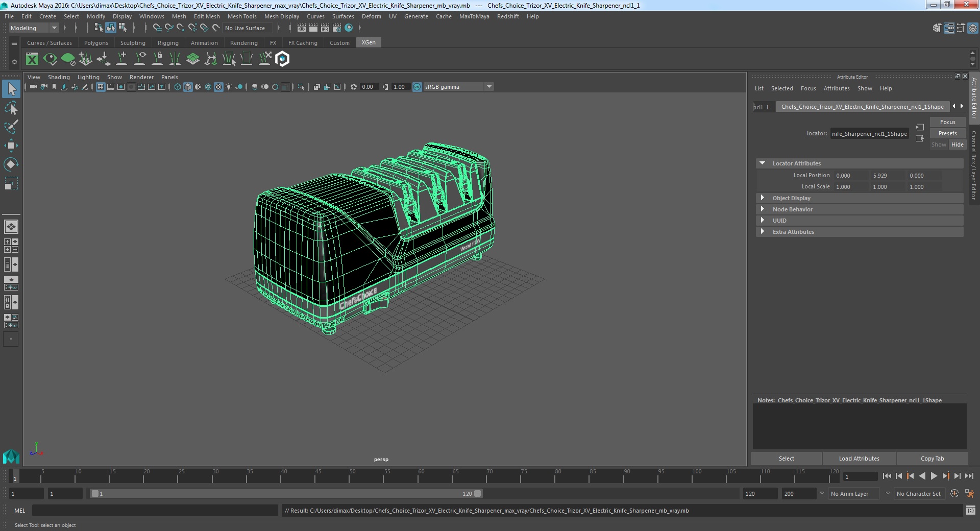
Task: Click the Hide button
Action: pos(958,144)
